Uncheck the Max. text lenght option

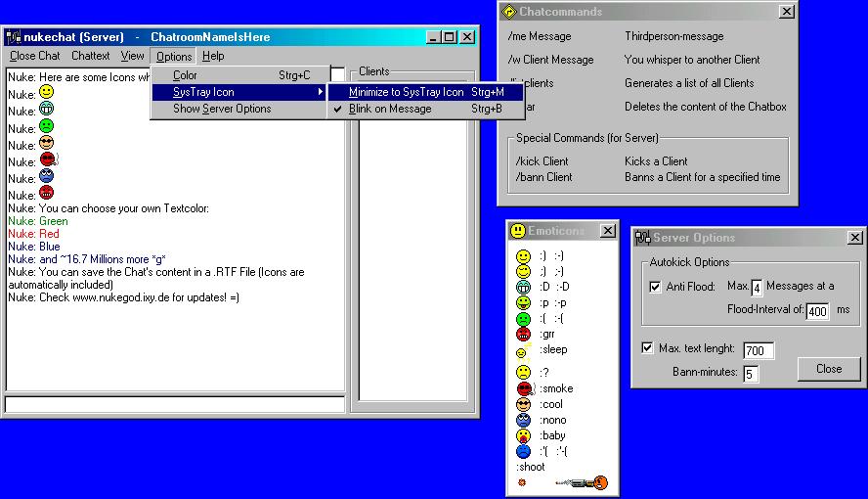[647, 348]
